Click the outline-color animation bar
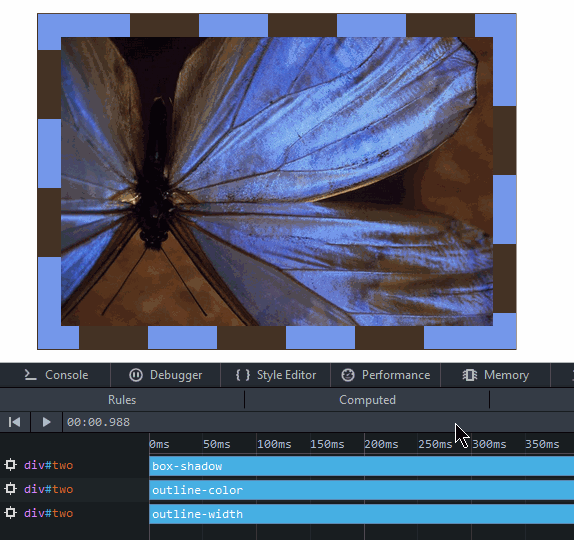574x540 pixels. point(362,490)
